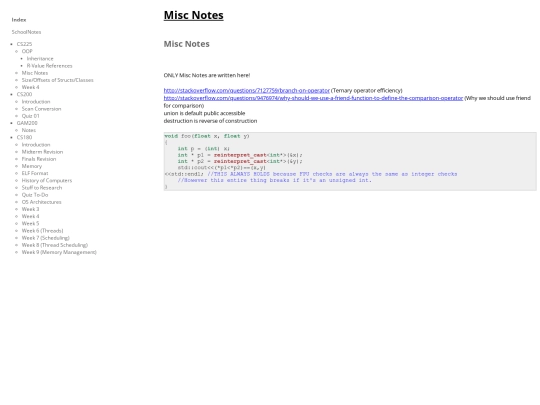Click the 'int * p2 = reinterpret_cast' code line
This screenshot has height=405, width=540.
(x=240, y=161)
